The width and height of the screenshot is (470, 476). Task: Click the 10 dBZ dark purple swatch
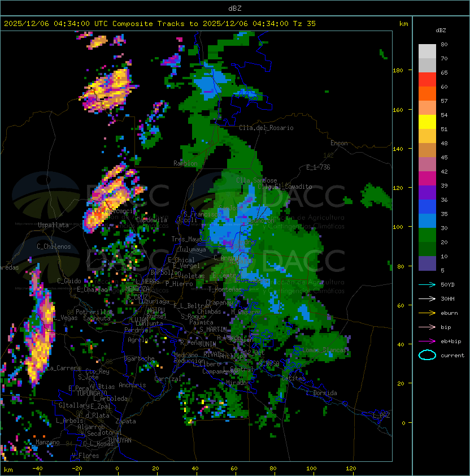[x=427, y=263]
